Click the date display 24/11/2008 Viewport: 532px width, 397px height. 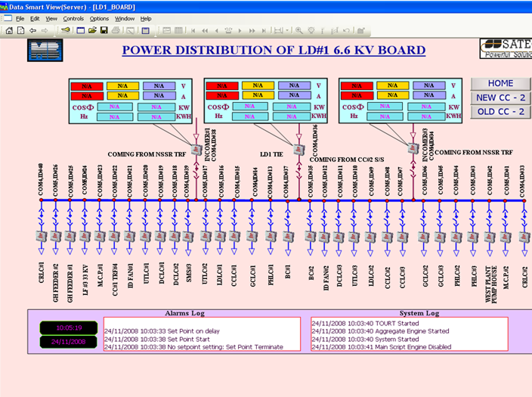69,342
